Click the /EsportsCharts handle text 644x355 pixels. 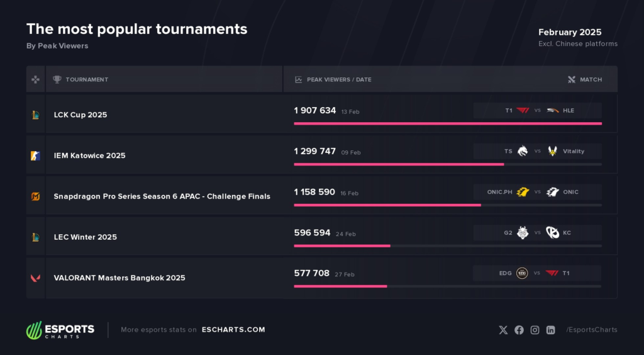[591, 330]
